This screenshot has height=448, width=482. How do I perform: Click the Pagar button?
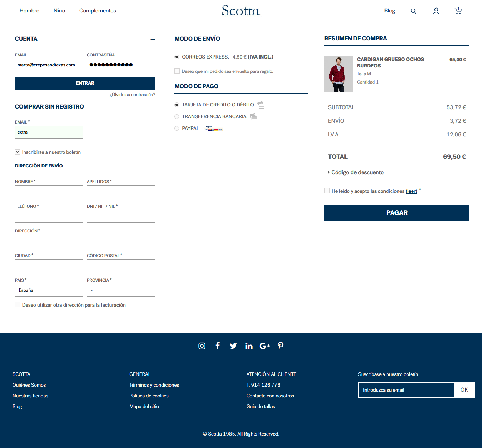[397, 213]
